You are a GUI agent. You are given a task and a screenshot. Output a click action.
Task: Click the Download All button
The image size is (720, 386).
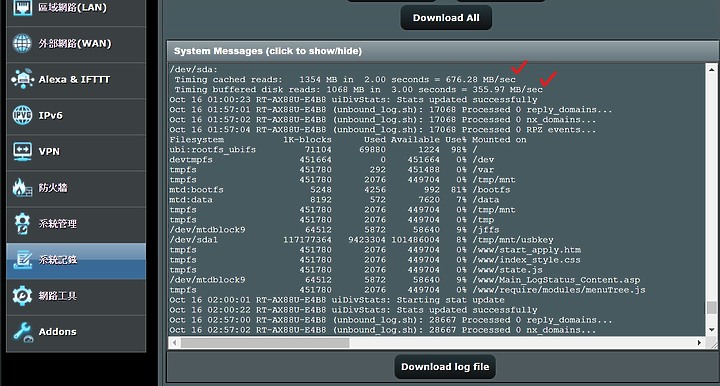click(446, 18)
